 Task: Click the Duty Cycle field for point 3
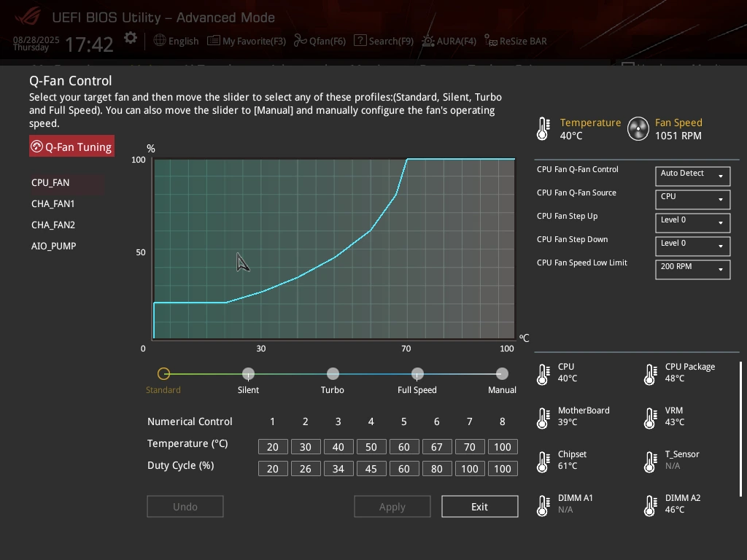[x=338, y=469]
